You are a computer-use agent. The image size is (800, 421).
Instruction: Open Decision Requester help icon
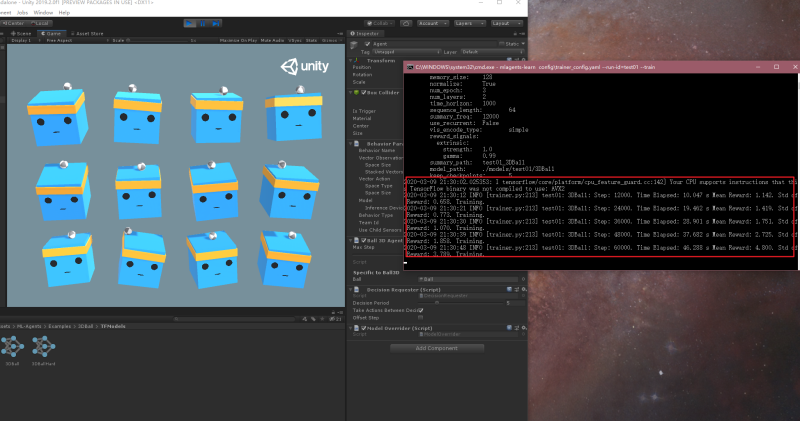(x=509, y=289)
